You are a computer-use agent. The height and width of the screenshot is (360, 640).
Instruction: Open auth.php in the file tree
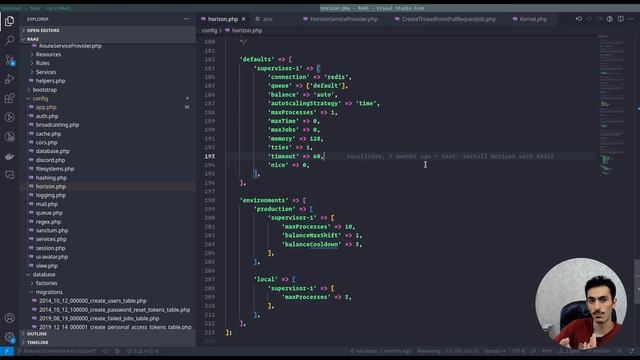pyautogui.click(x=47, y=116)
